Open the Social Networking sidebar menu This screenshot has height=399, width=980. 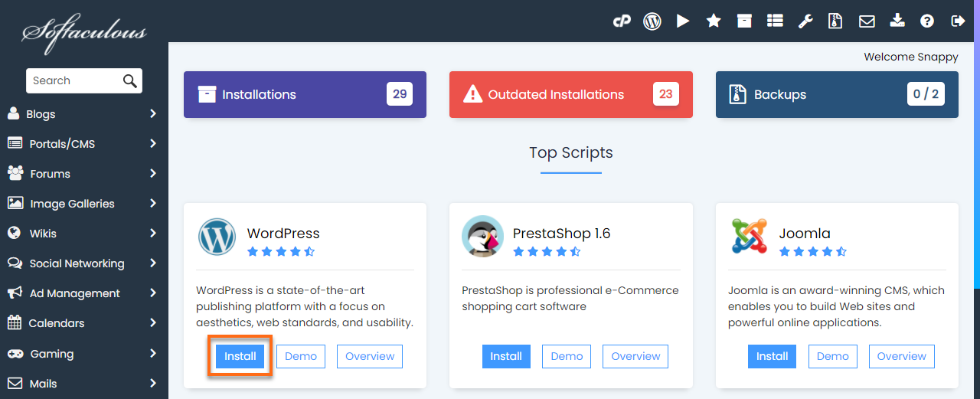point(77,263)
